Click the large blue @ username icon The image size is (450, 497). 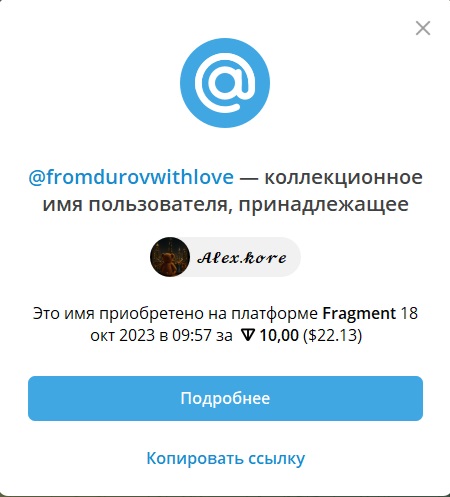[225, 83]
